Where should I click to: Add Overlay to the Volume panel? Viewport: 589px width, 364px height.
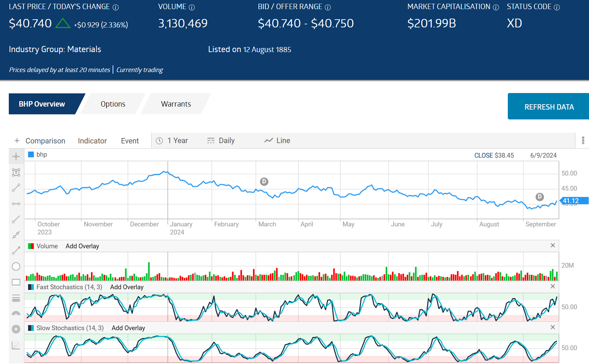coord(82,246)
